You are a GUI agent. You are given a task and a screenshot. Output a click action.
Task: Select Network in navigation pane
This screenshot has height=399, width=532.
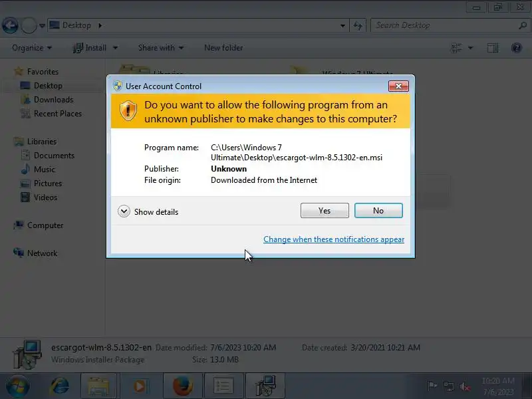42,253
